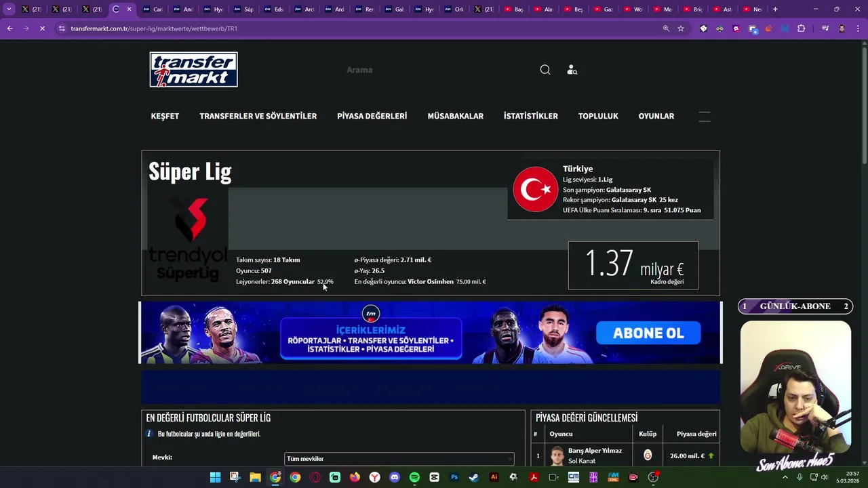Open the Chrome profile avatar

click(842, 28)
